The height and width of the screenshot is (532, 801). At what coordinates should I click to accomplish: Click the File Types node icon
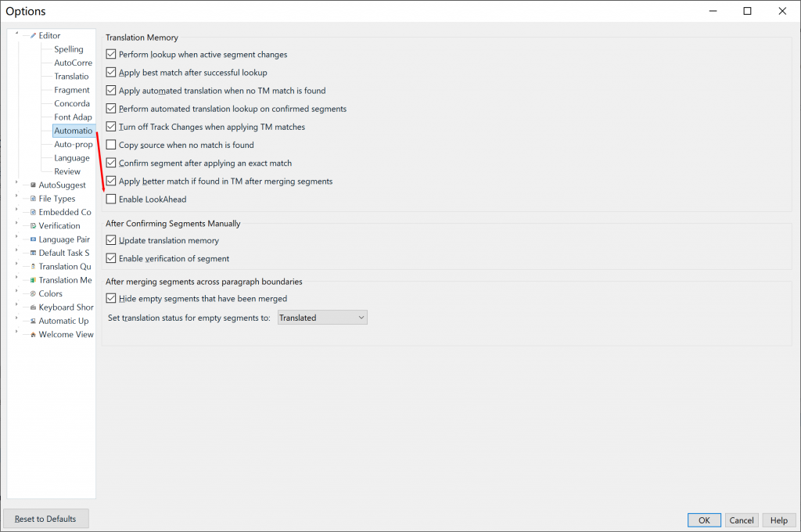click(33, 199)
